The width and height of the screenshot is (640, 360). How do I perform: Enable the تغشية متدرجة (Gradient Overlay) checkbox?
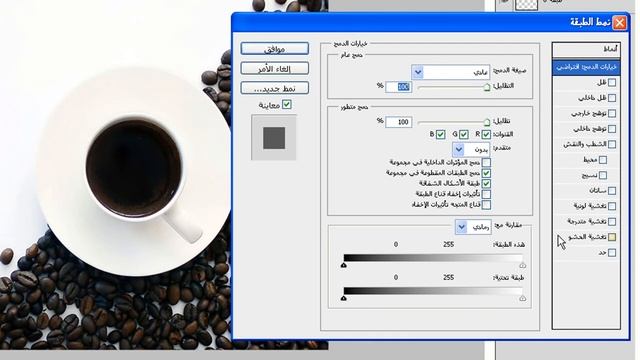click(612, 222)
